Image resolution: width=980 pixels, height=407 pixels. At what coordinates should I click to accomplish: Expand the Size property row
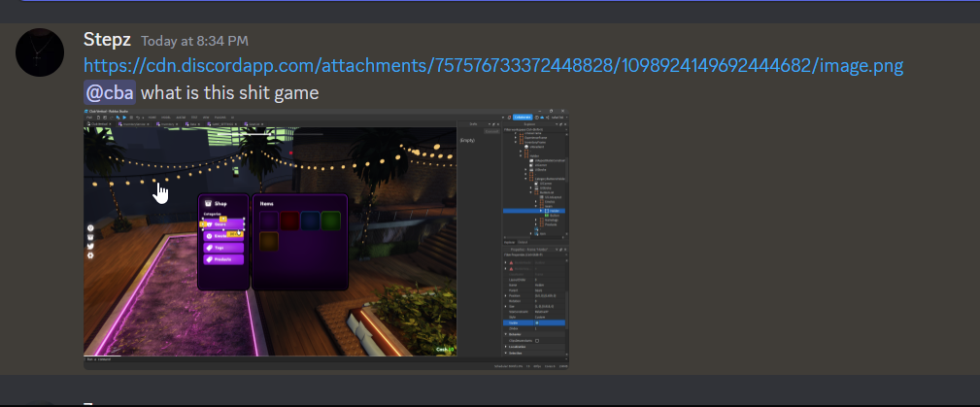(x=505, y=306)
